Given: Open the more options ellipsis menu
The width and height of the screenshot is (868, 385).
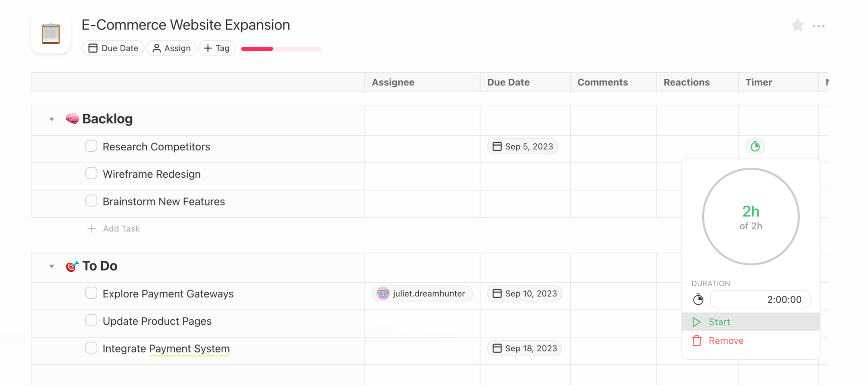Looking at the screenshot, I should click(x=819, y=26).
